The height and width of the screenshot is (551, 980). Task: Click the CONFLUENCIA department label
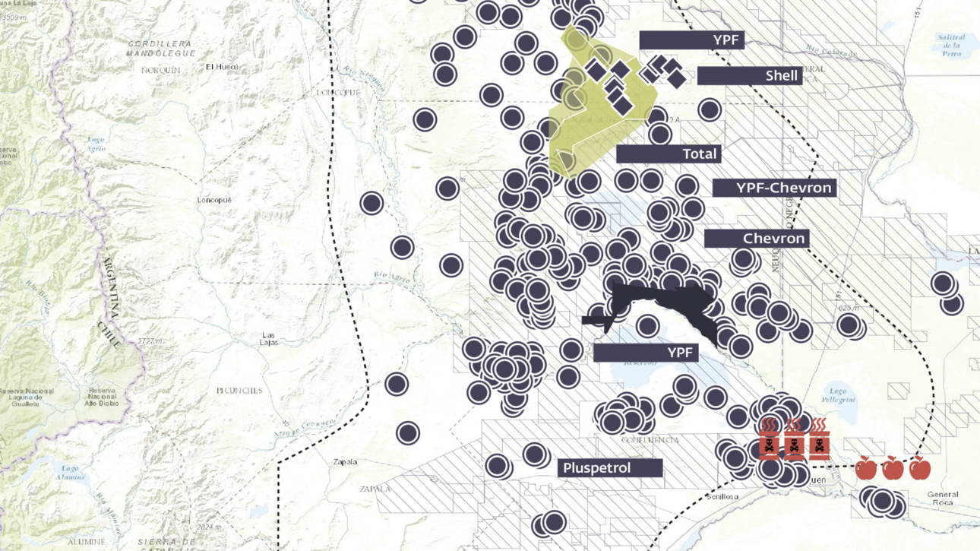coord(649,440)
